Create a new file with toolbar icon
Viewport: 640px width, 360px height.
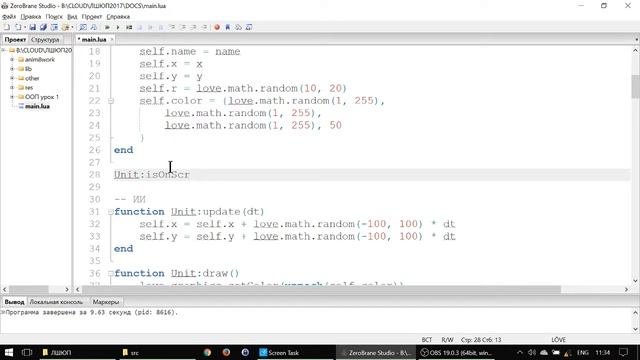coord(7,27)
